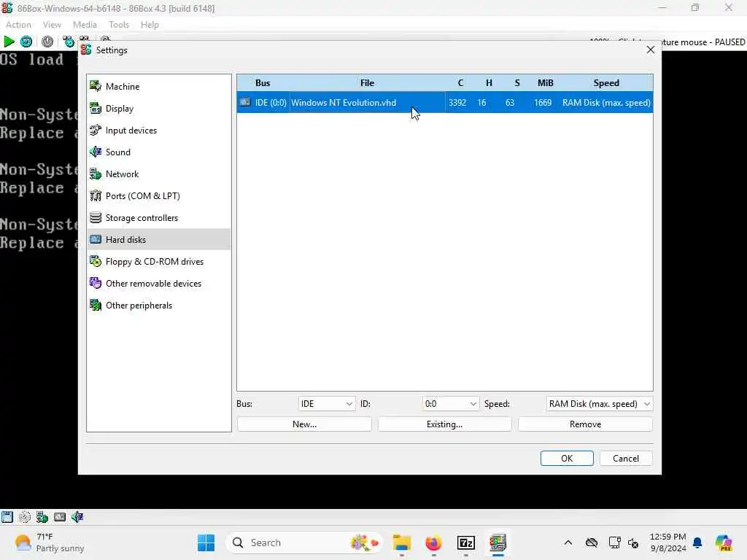Image resolution: width=747 pixels, height=560 pixels.
Task: Open Floppy & CD-ROM drives category
Action: pyautogui.click(x=158, y=262)
